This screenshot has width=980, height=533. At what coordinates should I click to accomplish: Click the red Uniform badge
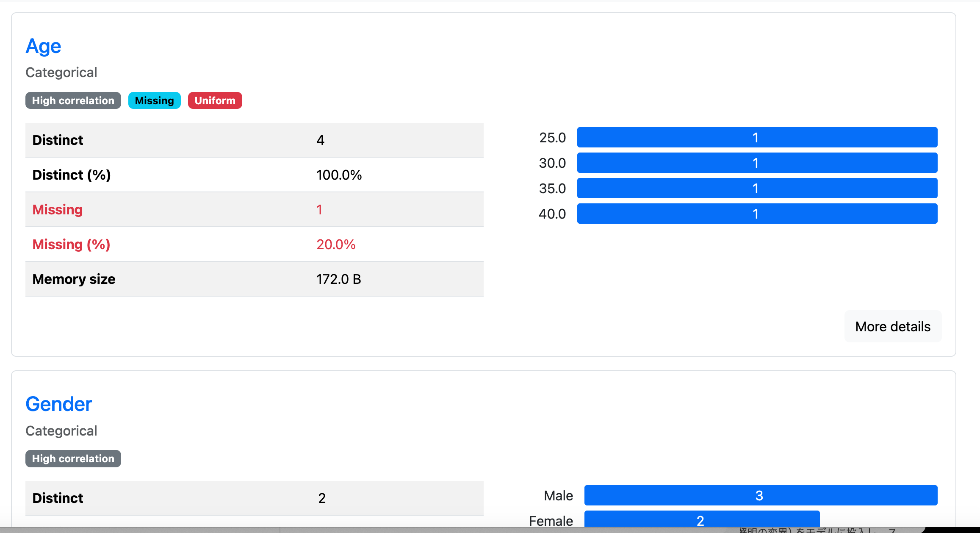(215, 101)
